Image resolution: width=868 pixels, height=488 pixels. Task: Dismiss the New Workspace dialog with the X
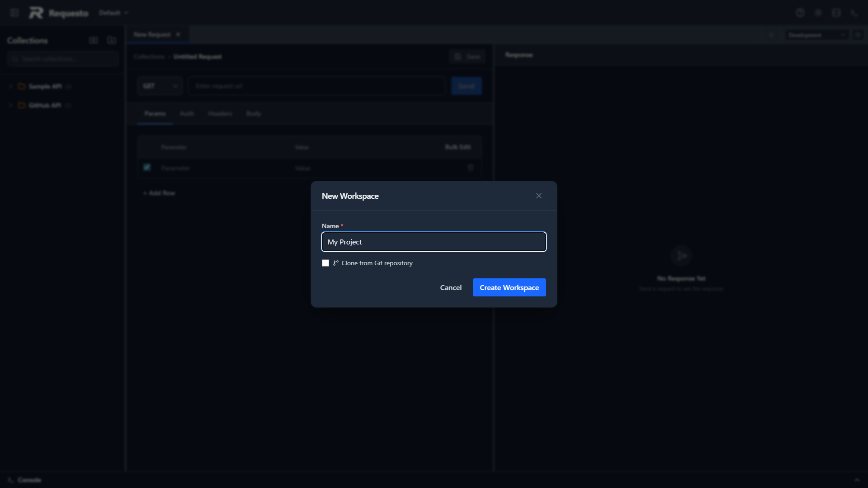click(x=538, y=196)
